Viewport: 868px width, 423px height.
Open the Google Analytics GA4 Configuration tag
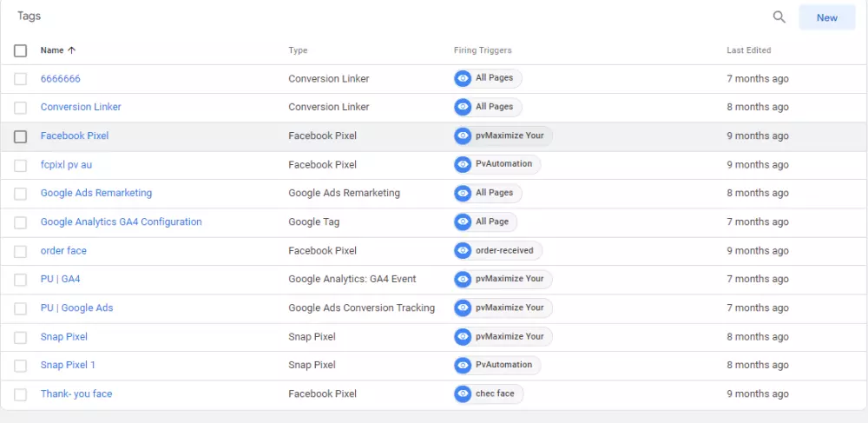click(121, 222)
